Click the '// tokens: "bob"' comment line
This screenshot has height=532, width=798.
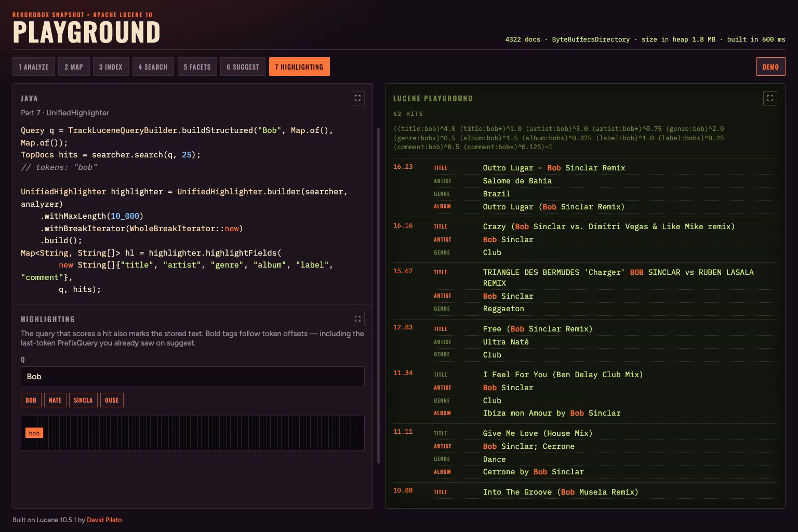pyautogui.click(x=59, y=167)
